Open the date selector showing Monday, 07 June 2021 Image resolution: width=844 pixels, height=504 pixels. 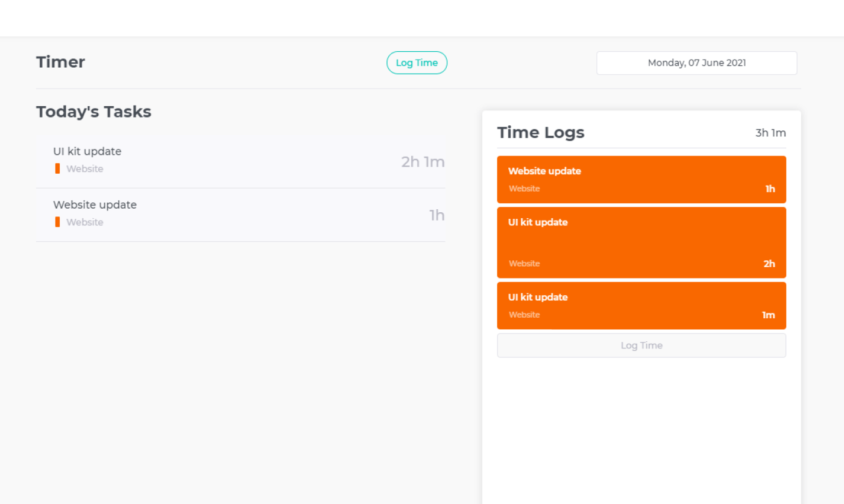pyautogui.click(x=696, y=63)
